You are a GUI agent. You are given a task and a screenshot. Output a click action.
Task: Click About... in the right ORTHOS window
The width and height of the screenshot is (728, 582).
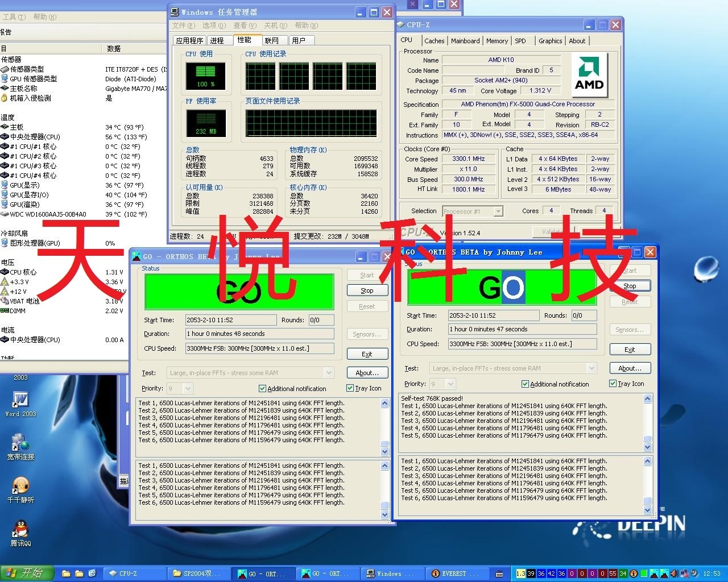[x=630, y=368]
